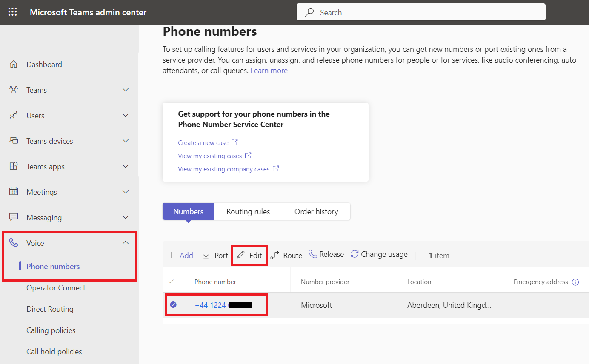Image resolution: width=589 pixels, height=364 pixels.
Task: Open Calling policies in the sidebar
Action: pos(51,330)
